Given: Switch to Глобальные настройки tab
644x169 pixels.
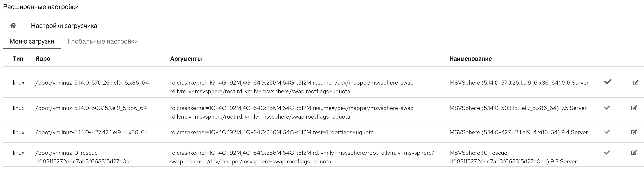Looking at the screenshot, I should pos(103,41).
